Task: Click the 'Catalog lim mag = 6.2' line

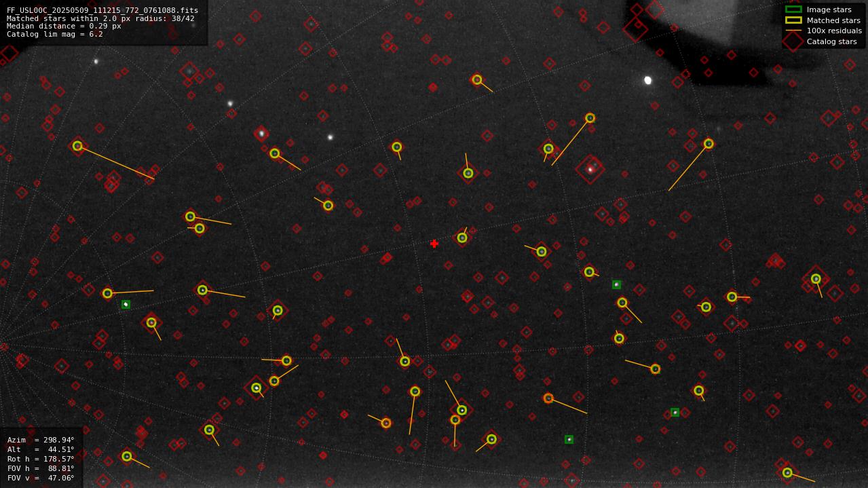Action: tap(55, 34)
